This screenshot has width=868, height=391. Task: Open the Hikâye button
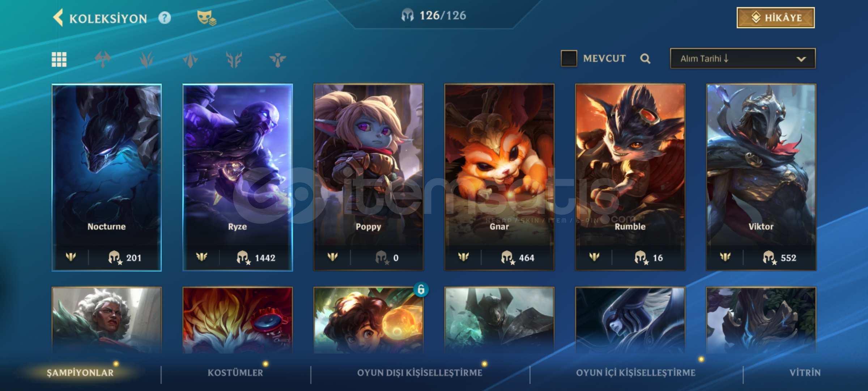tap(775, 18)
